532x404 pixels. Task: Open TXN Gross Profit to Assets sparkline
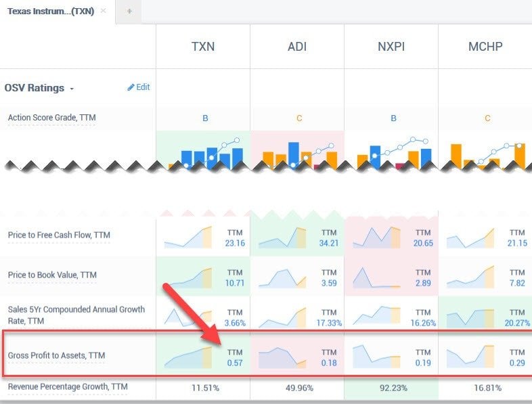coord(188,357)
